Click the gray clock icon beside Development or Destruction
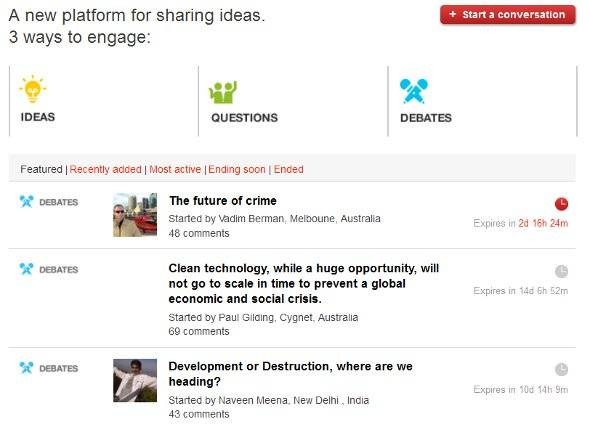The image size is (590, 427). pyautogui.click(x=561, y=369)
